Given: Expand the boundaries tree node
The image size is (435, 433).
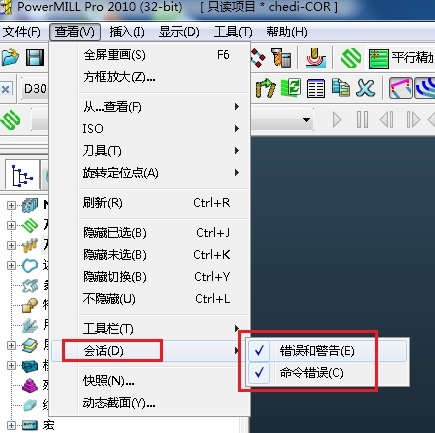Looking at the screenshot, I should (x=11, y=265).
